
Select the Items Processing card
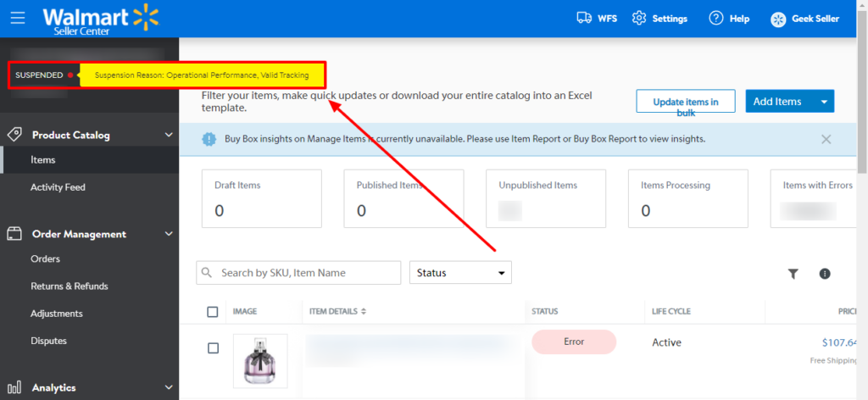tap(688, 198)
